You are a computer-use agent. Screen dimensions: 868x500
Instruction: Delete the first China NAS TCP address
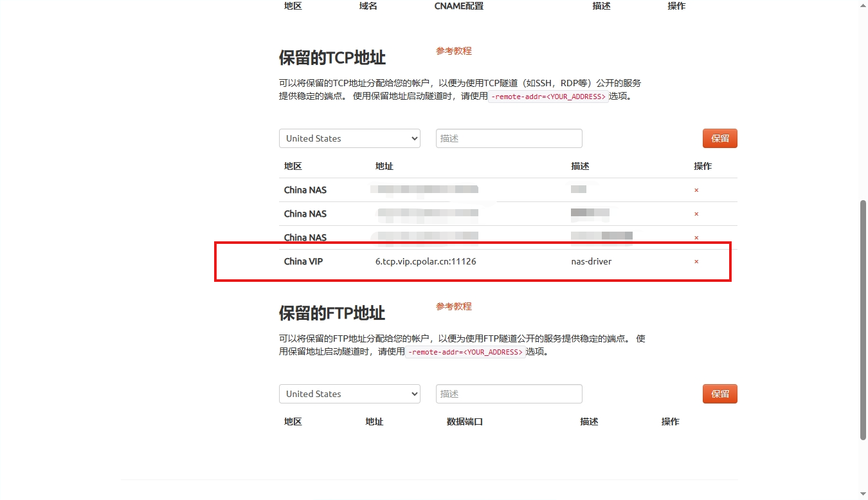[696, 190]
